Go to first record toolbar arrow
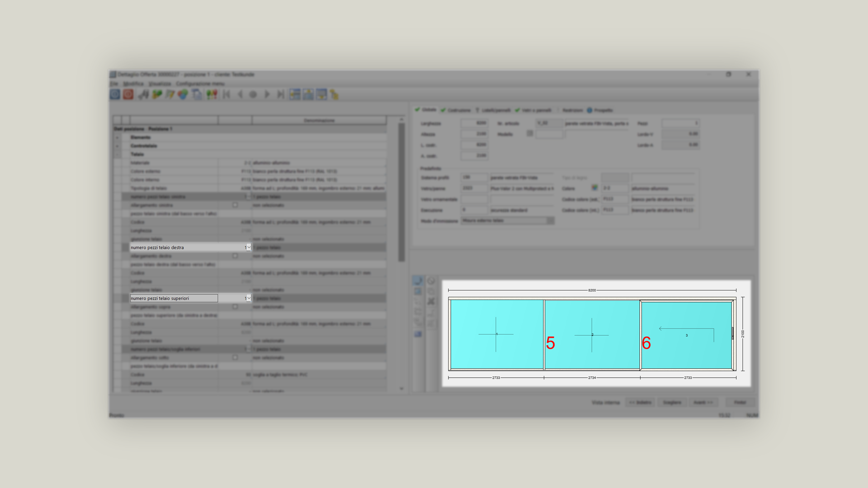Image resolution: width=868 pixels, height=488 pixels. click(x=226, y=94)
